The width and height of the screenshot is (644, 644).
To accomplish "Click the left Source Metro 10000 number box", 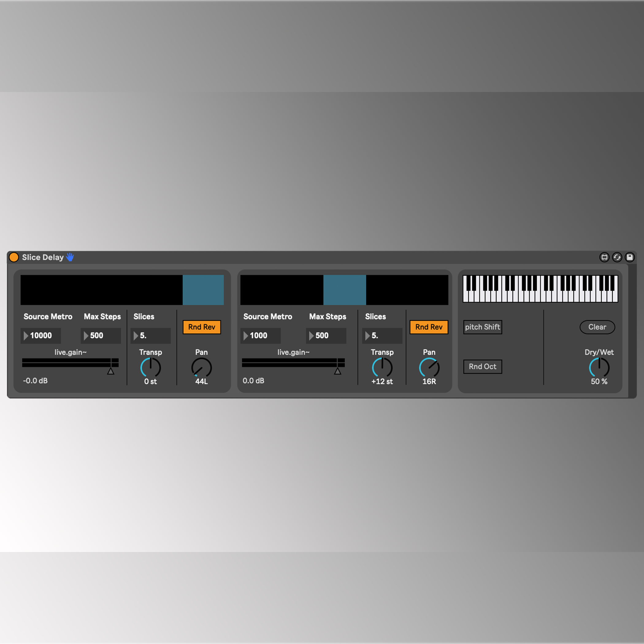I will pyautogui.click(x=41, y=336).
